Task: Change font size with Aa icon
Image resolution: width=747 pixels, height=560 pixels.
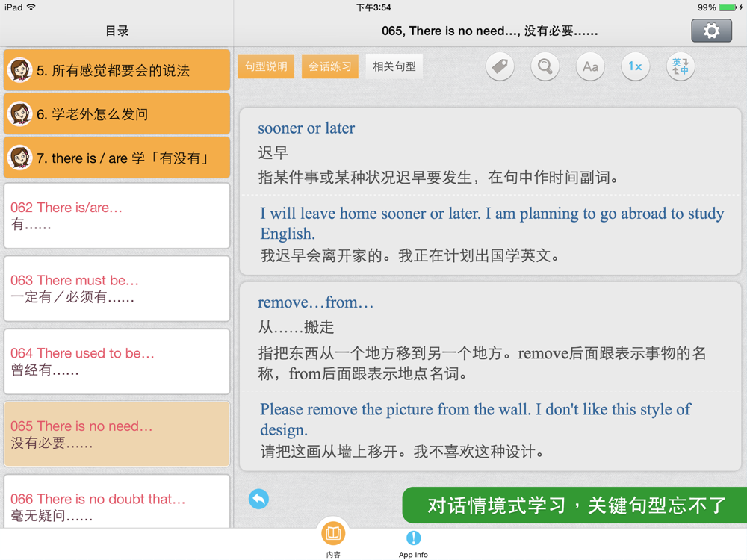Action: [590, 66]
